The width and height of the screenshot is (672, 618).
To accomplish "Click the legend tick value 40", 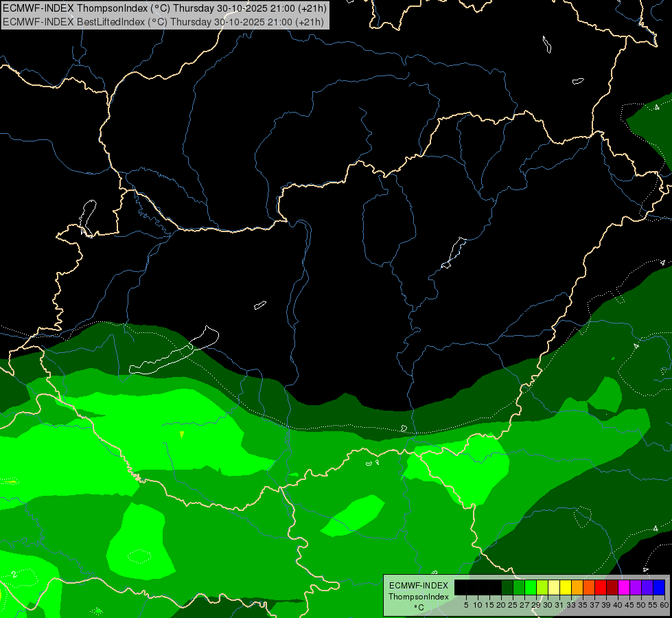I will 618,605.
